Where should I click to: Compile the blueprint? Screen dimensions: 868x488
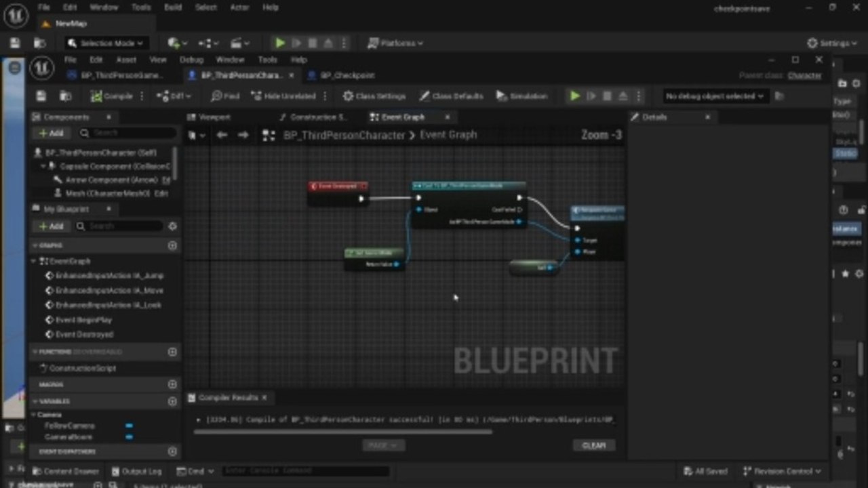click(112, 96)
